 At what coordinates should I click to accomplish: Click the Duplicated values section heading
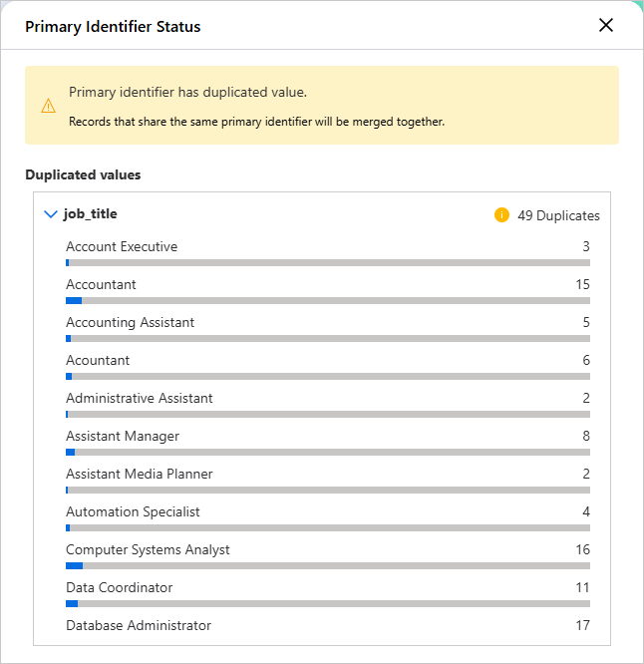point(83,174)
